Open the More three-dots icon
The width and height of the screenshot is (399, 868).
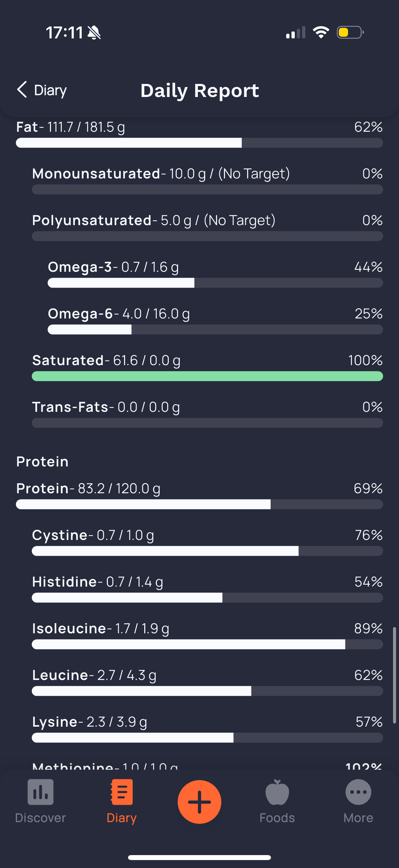tap(358, 792)
